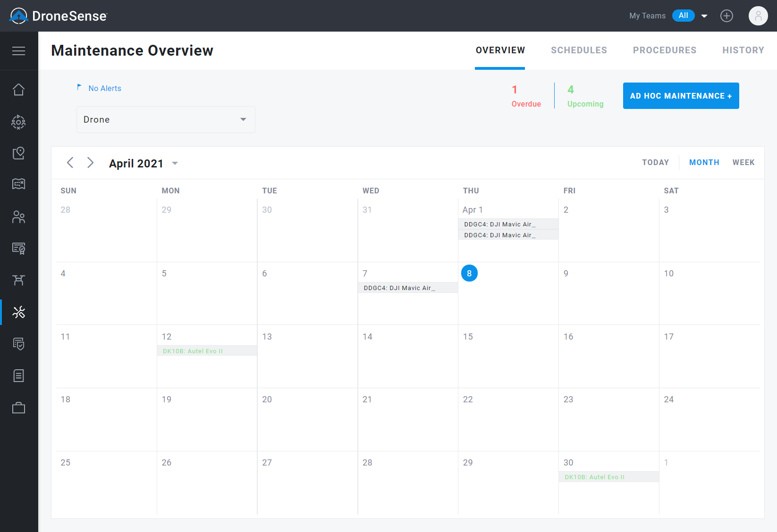Switch to the History tab
Screen dimensions: 777x532
tap(743, 50)
